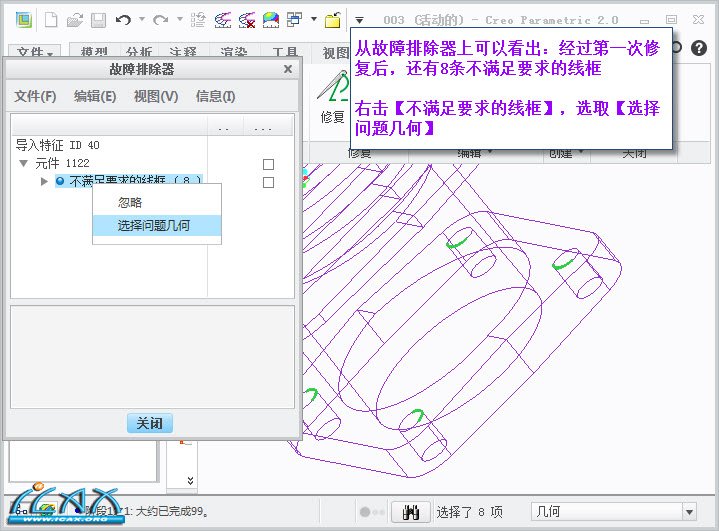Viewport: 719px width, 531px height.
Task: Click the appearance gallery color sphere icon
Action: pos(270,19)
